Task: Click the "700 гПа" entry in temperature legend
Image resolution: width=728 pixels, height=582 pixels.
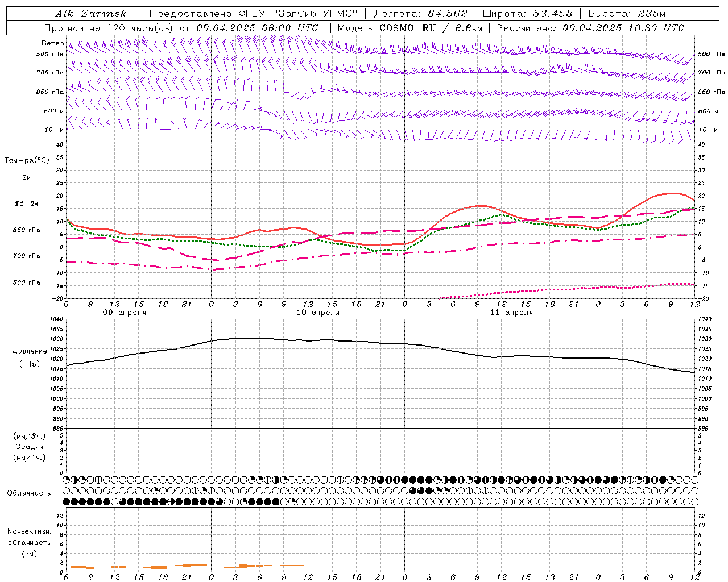Action: coord(27,256)
